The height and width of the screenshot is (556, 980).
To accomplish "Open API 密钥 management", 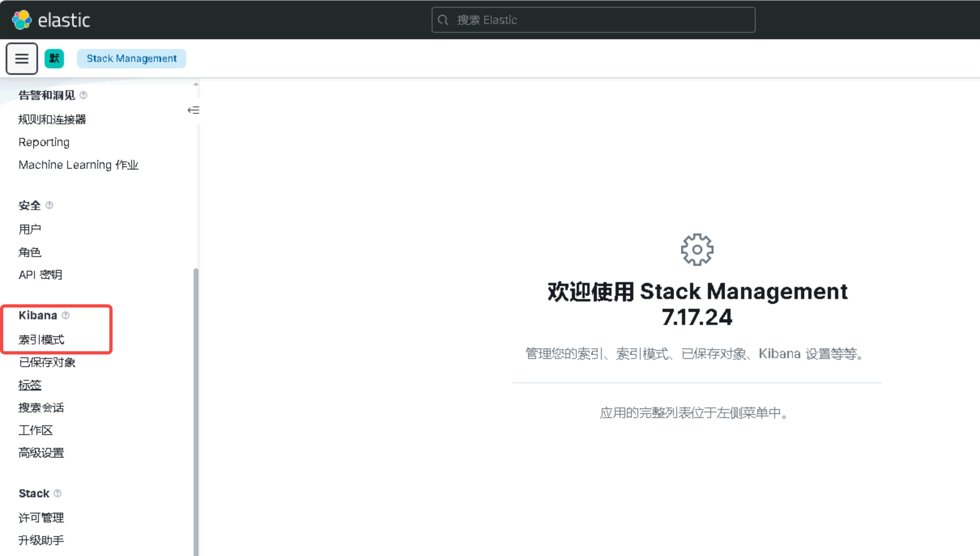I will [40, 275].
